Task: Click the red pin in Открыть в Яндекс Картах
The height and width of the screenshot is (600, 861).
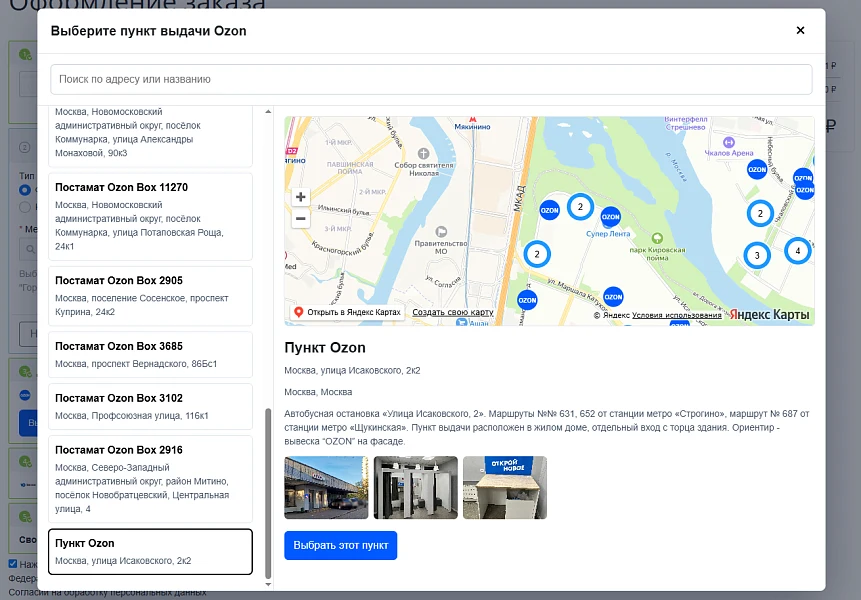Action: pyautogui.click(x=299, y=312)
